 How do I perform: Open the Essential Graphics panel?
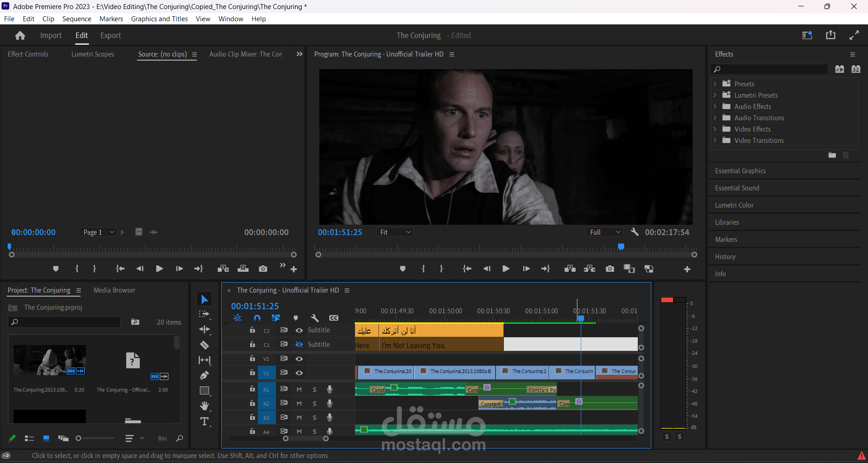740,171
